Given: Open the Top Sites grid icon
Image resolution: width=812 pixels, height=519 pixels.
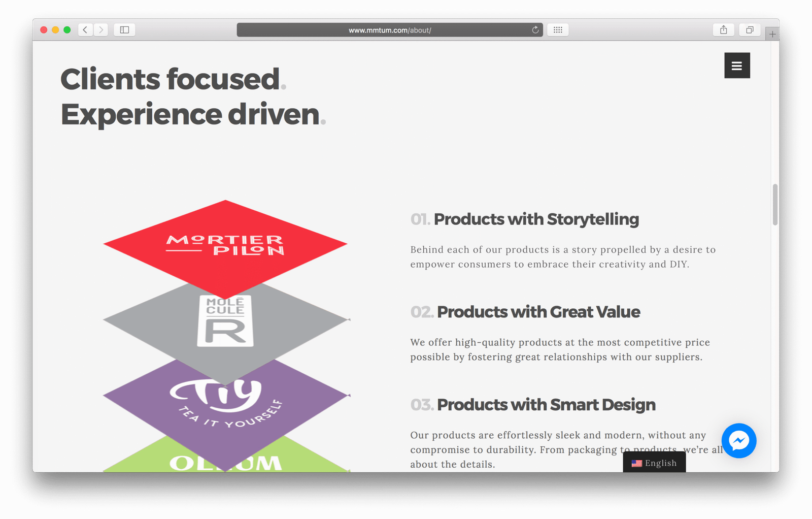Looking at the screenshot, I should 558,30.
